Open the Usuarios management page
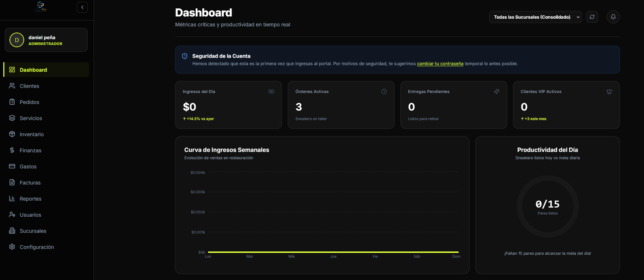Viewport: 644px width, 280px height. pos(46,214)
